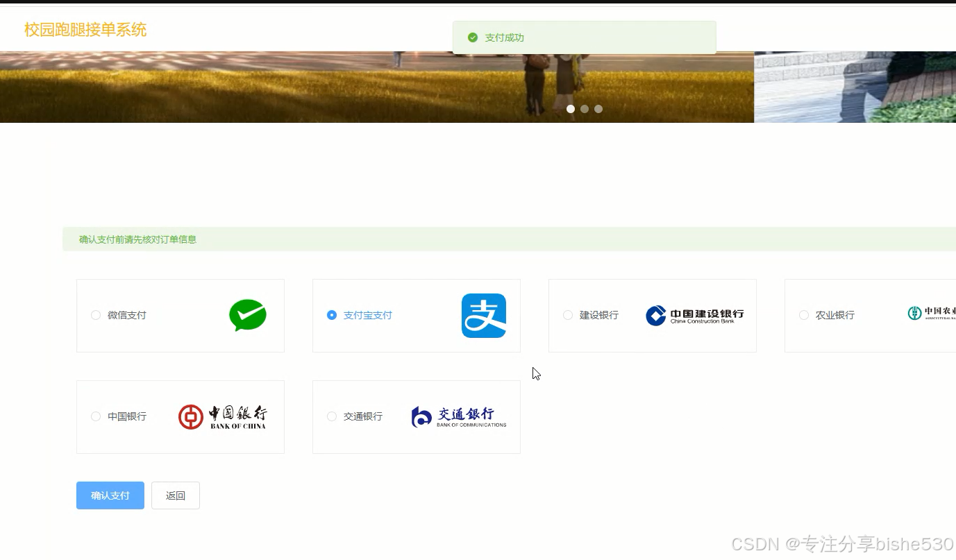Click the WeChat Pay green logo
The image size is (956, 560).
(x=248, y=315)
